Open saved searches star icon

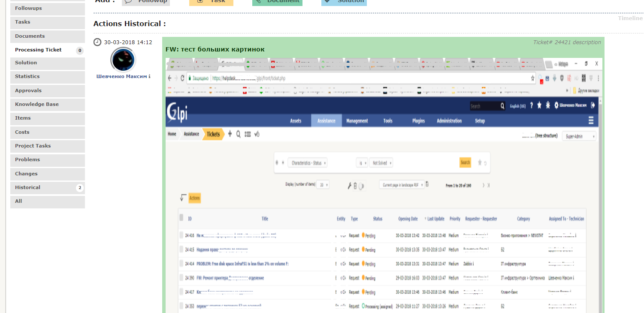(539, 105)
